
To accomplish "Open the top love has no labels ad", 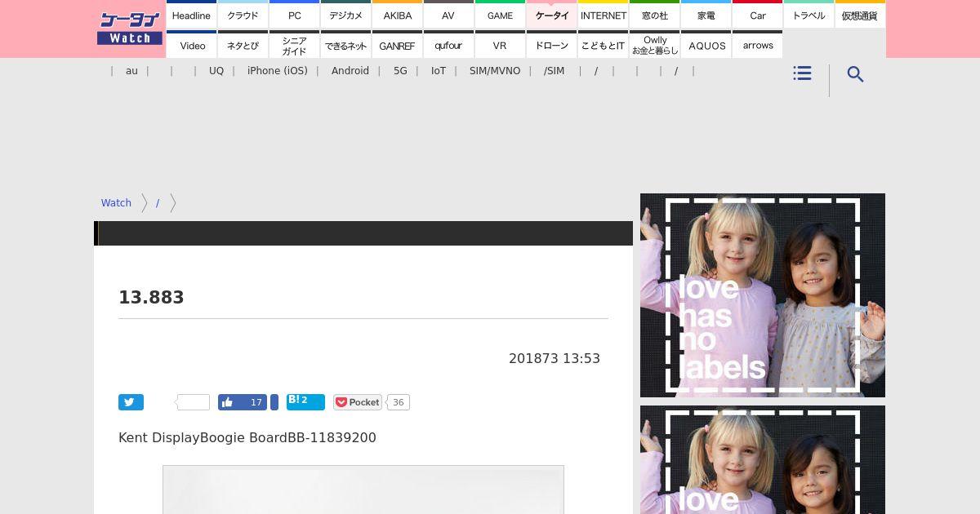I will click(x=763, y=295).
